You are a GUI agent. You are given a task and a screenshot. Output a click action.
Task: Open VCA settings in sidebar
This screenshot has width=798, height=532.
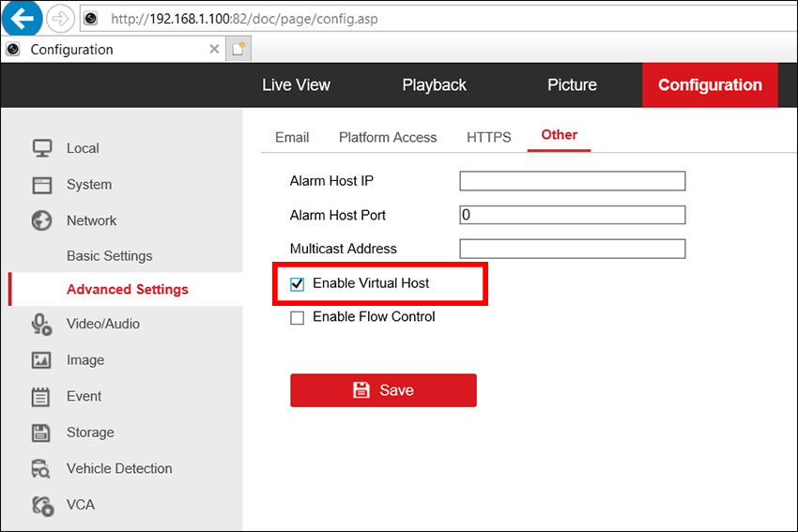81,505
